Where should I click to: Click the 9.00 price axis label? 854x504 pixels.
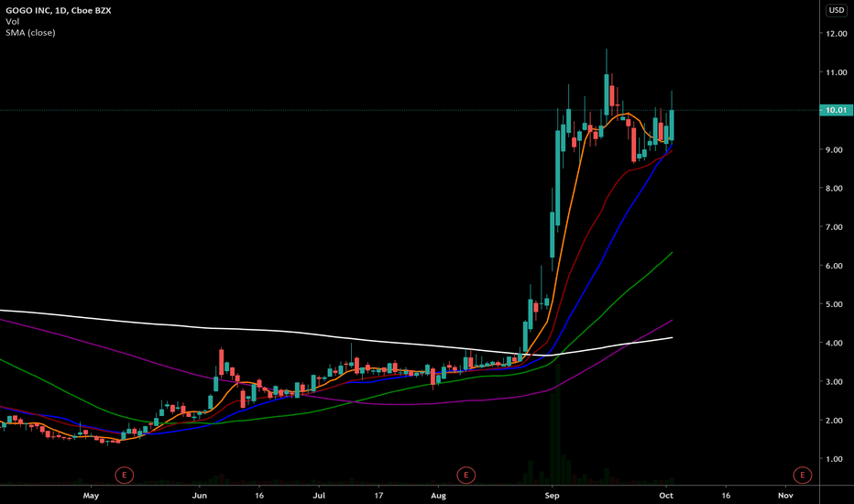click(835, 150)
